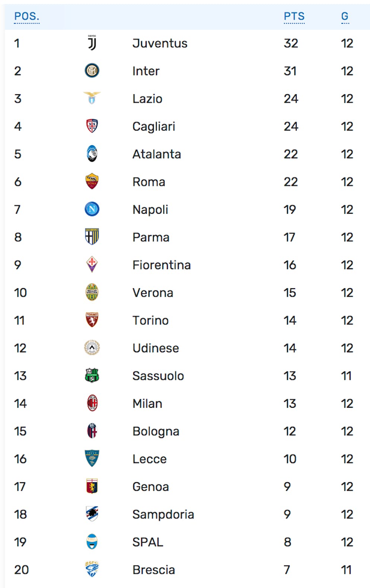The width and height of the screenshot is (370, 588).
Task: Click the G games column header
Action: [345, 16]
